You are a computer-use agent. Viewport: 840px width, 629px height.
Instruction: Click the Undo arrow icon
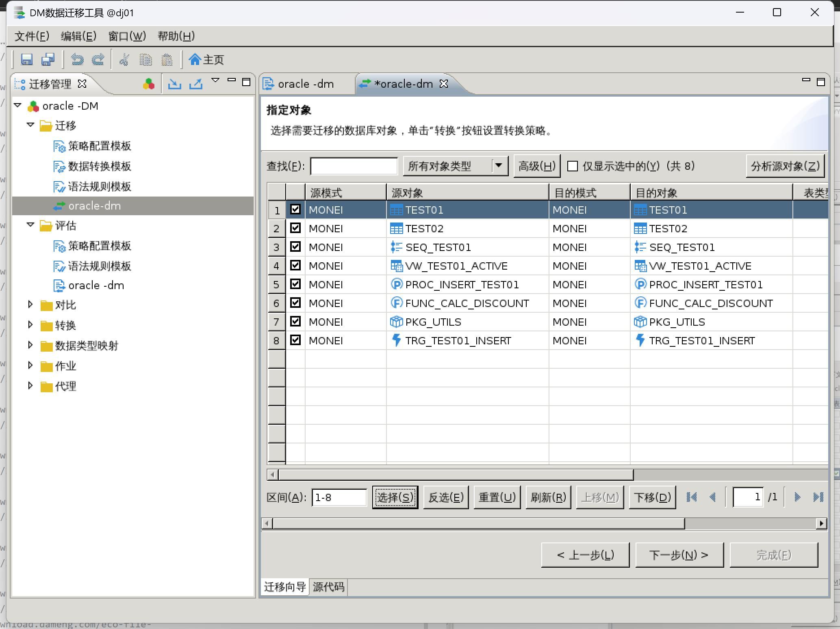[77, 60]
